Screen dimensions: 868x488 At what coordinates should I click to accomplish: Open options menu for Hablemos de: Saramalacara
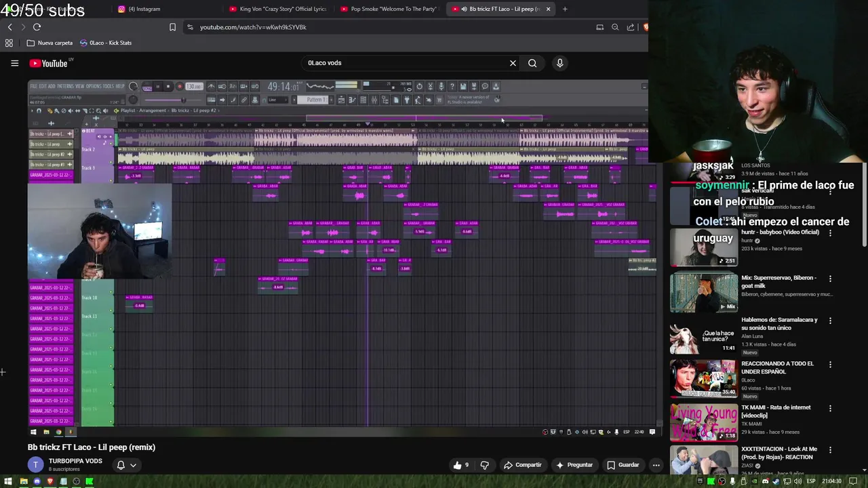tap(830, 321)
